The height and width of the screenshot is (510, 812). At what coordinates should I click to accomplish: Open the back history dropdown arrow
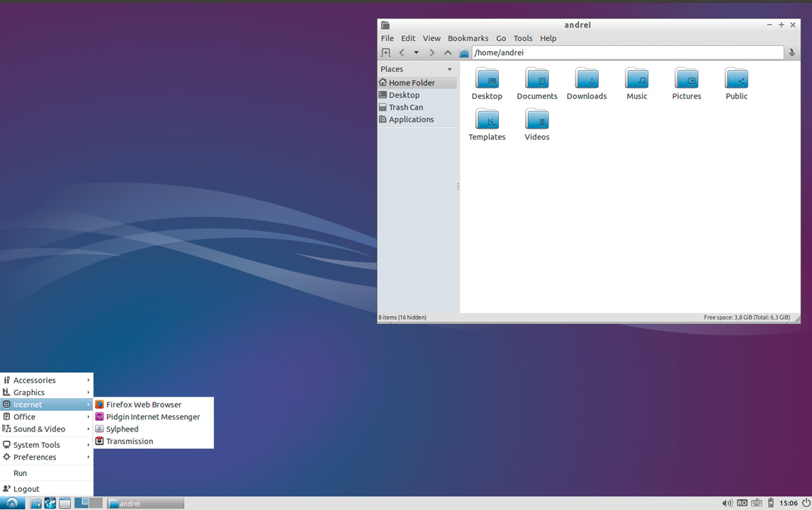pos(416,53)
